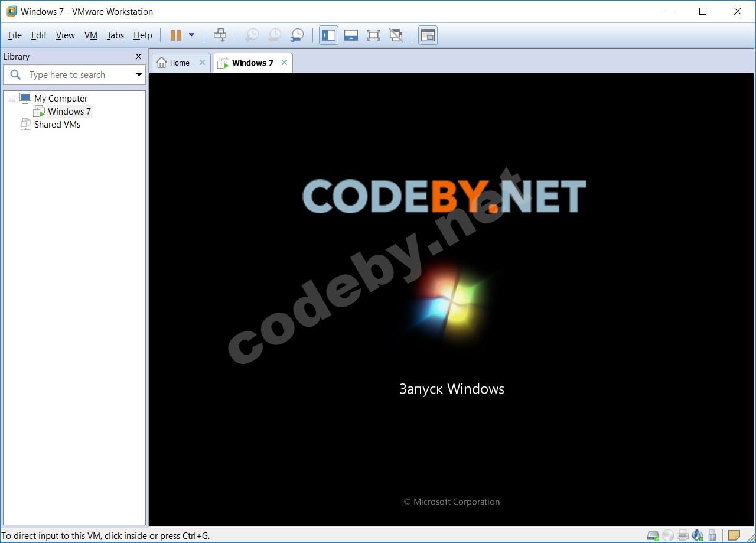Close the Library panel
The image size is (756, 543).
(x=138, y=57)
